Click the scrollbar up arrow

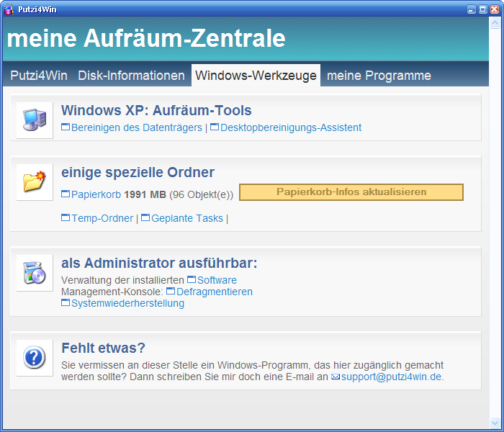pyautogui.click(x=495, y=23)
